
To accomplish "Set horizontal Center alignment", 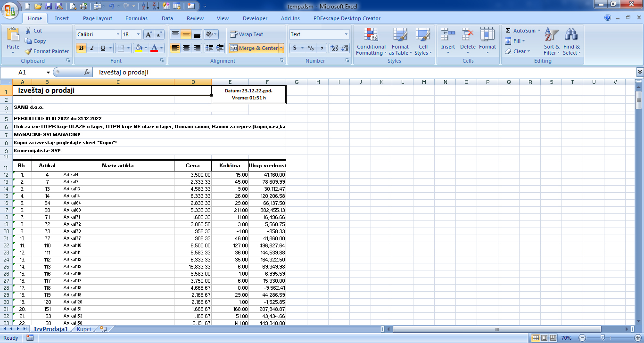I will (186, 48).
